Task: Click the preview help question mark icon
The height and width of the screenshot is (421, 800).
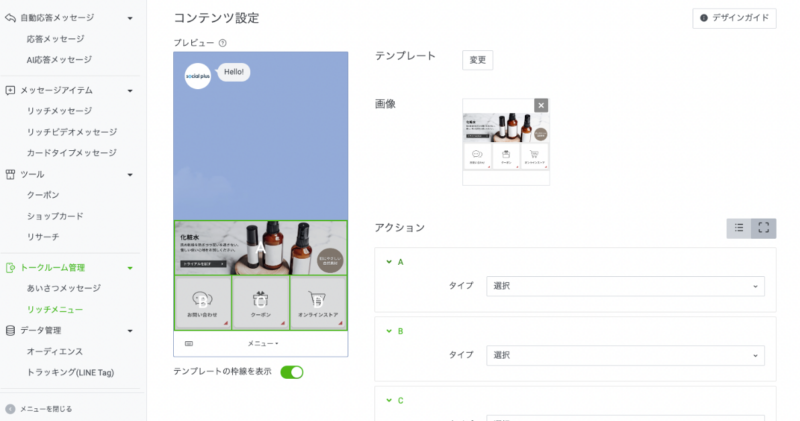Action: (x=222, y=43)
